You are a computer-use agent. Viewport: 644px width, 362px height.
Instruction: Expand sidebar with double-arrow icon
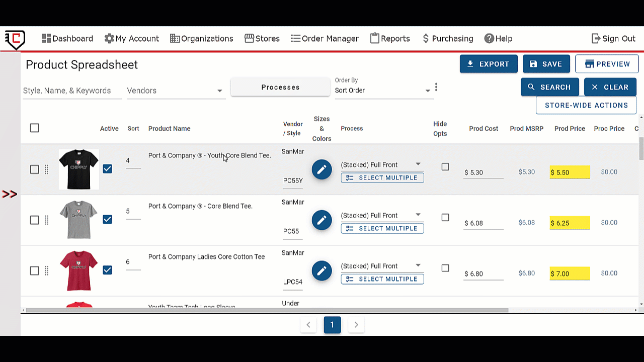(x=10, y=194)
